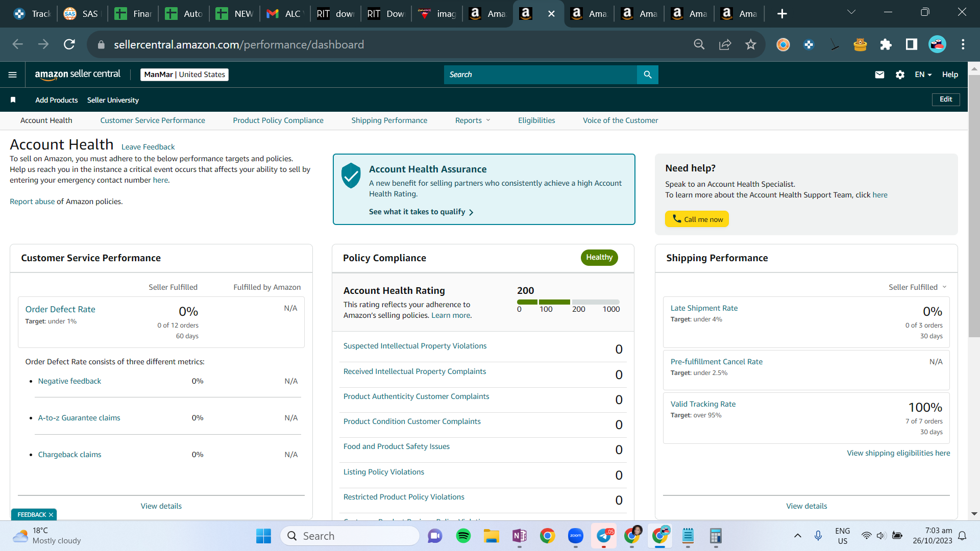The width and height of the screenshot is (980, 551).
Task: Select the ManMar United States marketplace switcher
Action: 184,74
